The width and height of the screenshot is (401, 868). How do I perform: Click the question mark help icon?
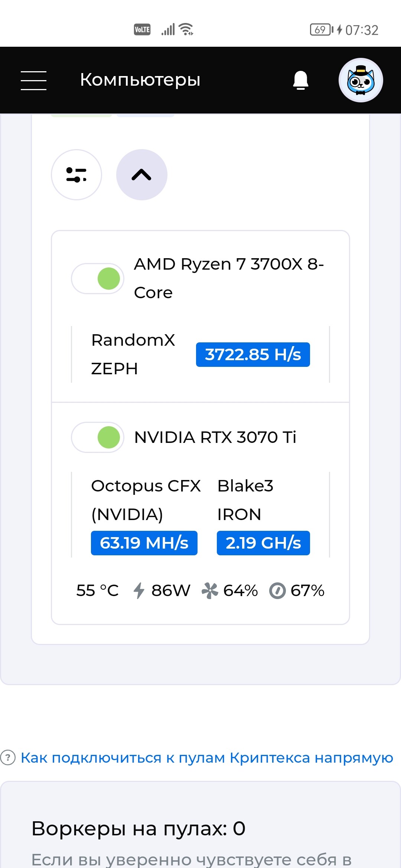click(8, 757)
